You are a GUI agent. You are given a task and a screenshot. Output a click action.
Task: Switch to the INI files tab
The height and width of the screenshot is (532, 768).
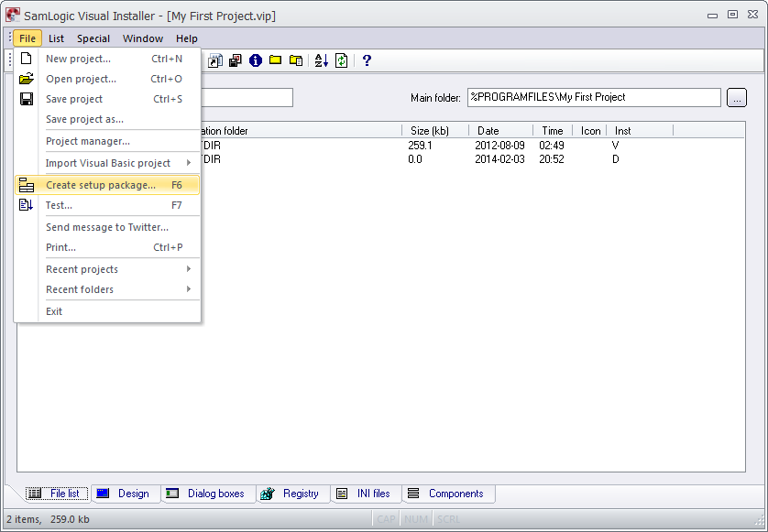tap(366, 494)
